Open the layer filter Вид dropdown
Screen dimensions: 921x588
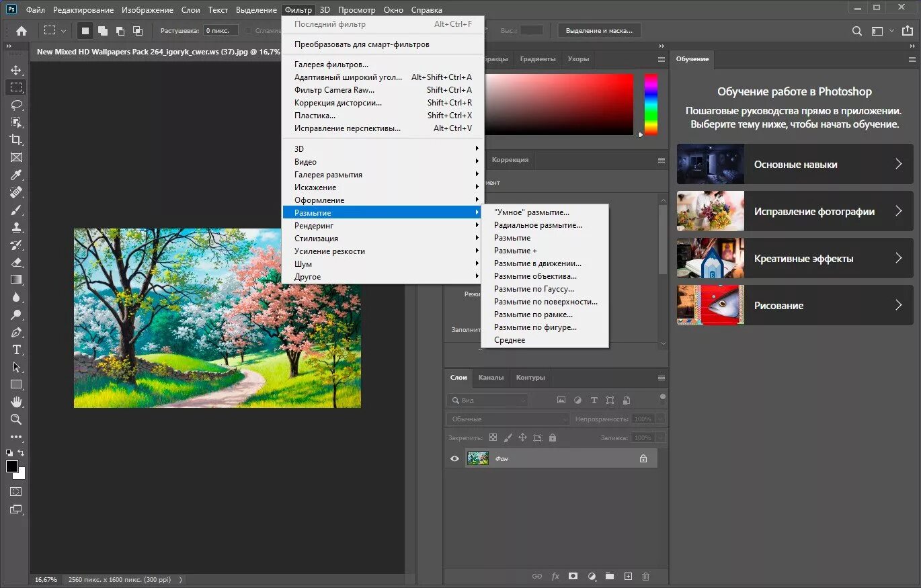click(x=487, y=400)
